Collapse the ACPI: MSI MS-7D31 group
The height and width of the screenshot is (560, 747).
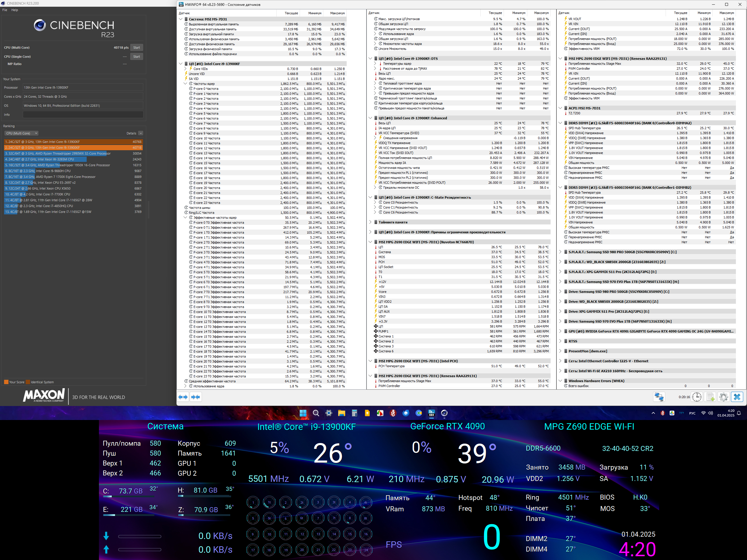tap(560, 108)
